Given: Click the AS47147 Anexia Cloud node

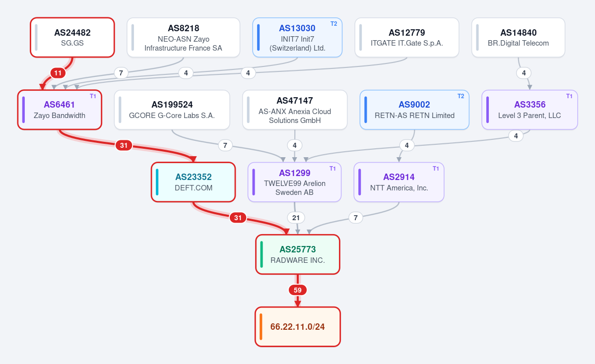Looking at the screenshot, I should coord(295,110).
